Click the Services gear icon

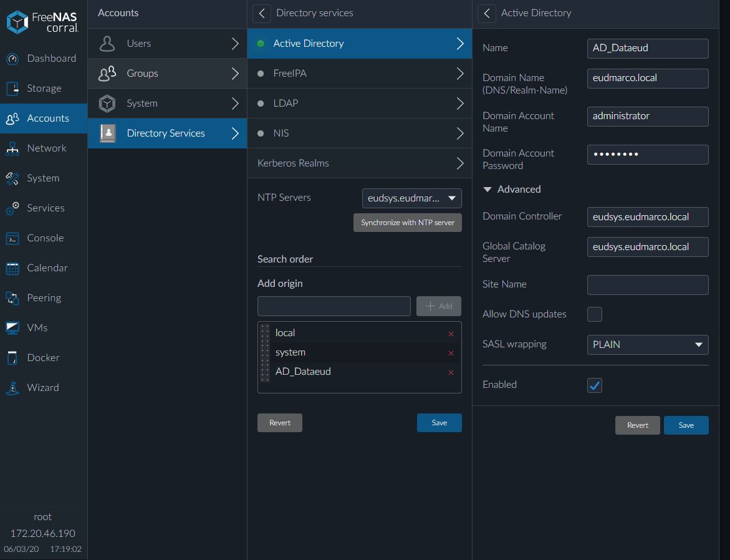[12, 208]
